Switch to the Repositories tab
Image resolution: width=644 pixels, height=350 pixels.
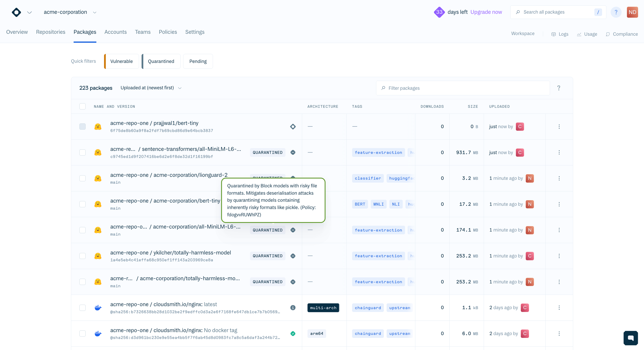(x=50, y=32)
